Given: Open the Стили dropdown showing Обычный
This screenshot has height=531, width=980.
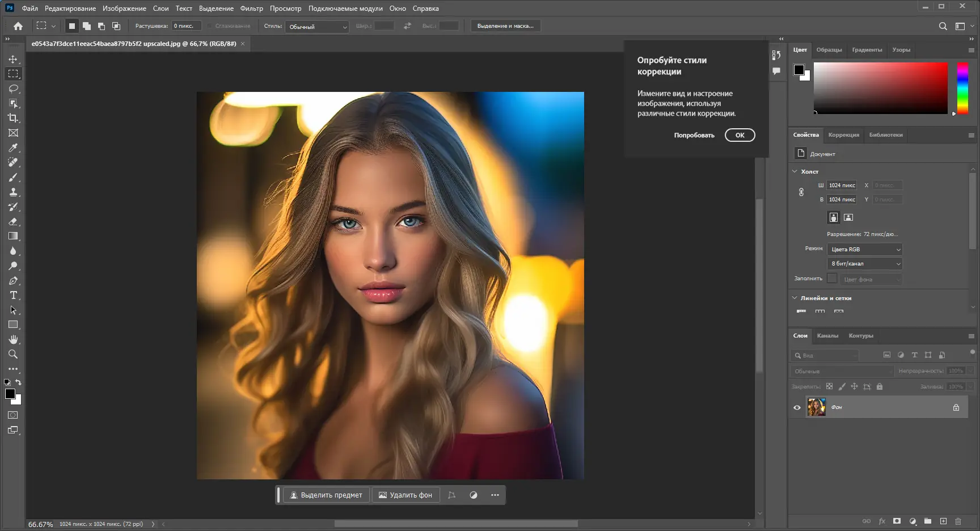Looking at the screenshot, I should pos(316,26).
